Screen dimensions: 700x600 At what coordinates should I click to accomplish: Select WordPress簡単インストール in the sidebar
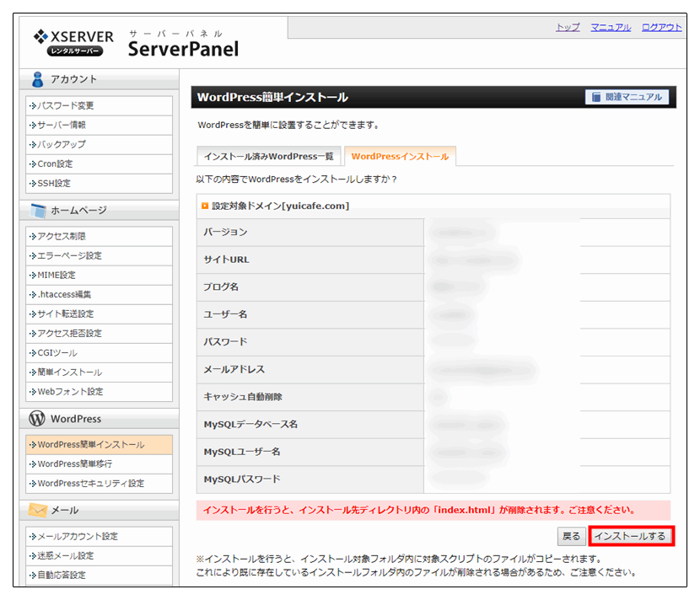pos(100,445)
